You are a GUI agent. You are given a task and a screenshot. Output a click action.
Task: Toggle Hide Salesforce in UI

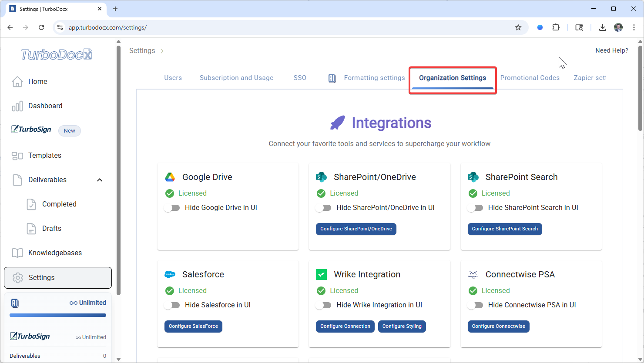[x=172, y=305]
